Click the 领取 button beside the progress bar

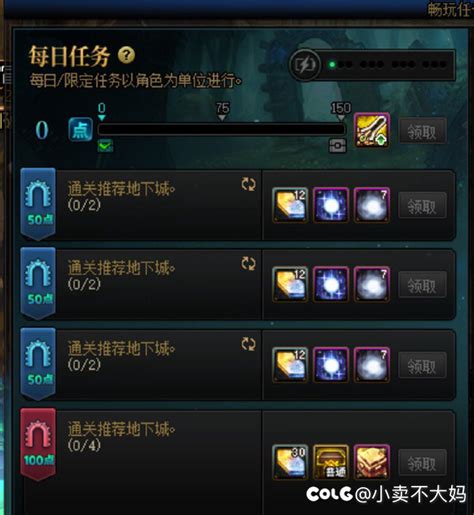[x=423, y=131]
